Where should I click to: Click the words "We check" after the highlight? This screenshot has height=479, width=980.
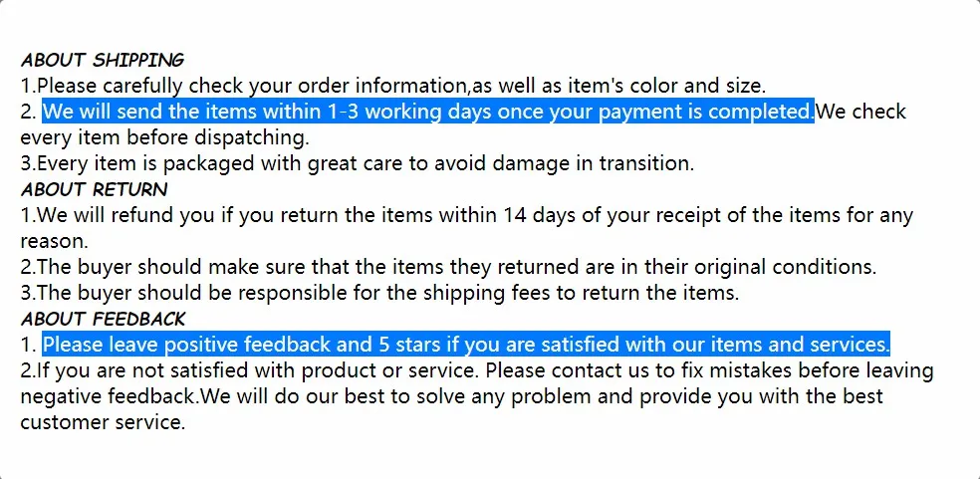coord(860,112)
